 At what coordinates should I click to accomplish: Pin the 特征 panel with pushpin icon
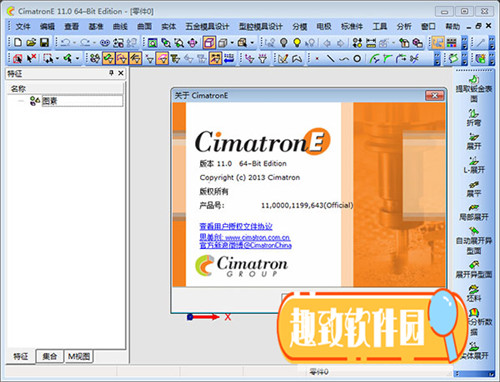[111, 73]
